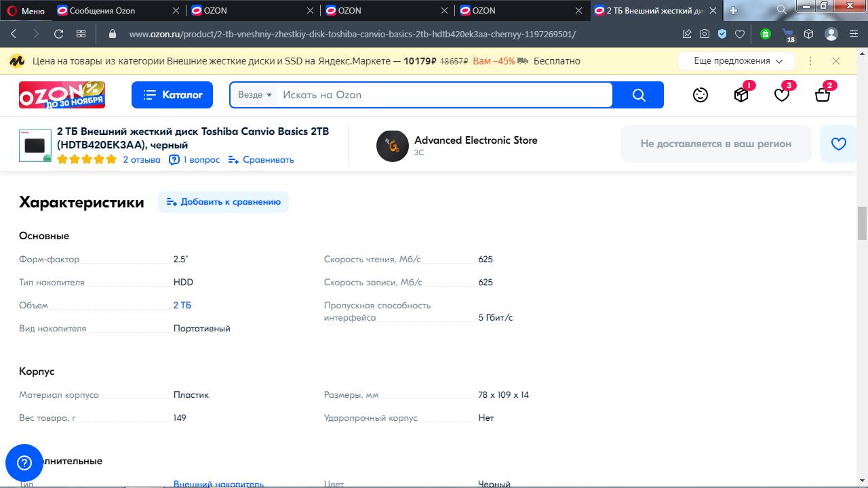Click Добавить к сравнению button
The width and height of the screenshot is (868, 488).
coord(224,202)
